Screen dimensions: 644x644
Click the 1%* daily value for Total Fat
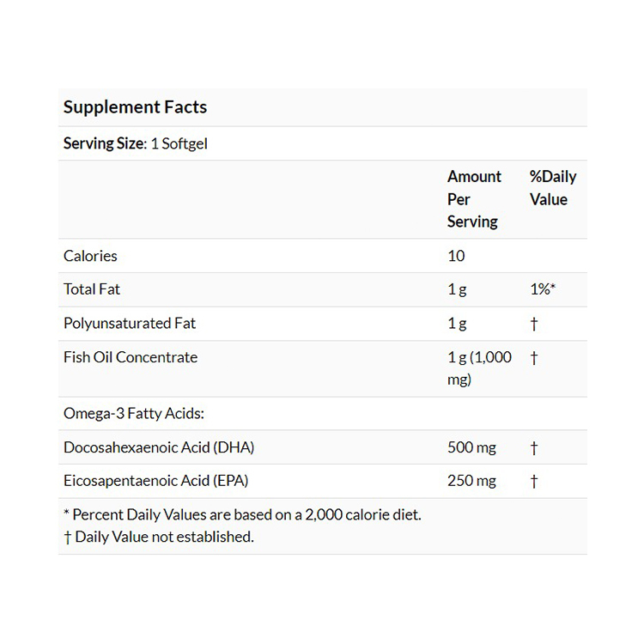(543, 289)
